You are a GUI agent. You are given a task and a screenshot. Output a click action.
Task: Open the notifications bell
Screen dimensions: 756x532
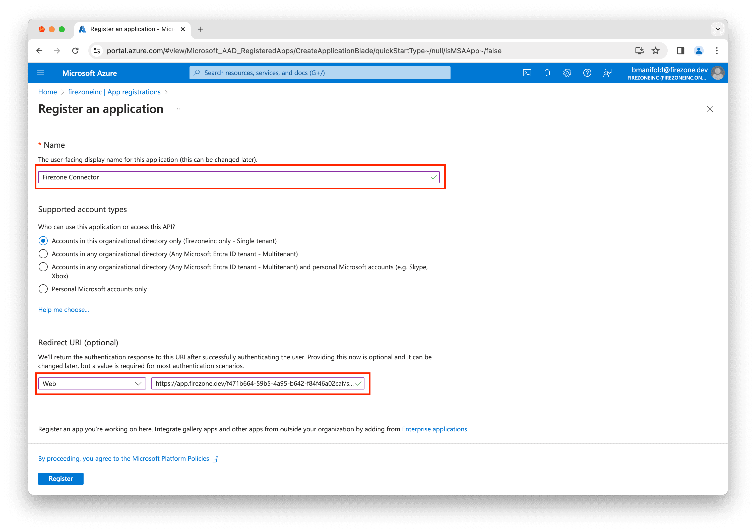coord(547,73)
